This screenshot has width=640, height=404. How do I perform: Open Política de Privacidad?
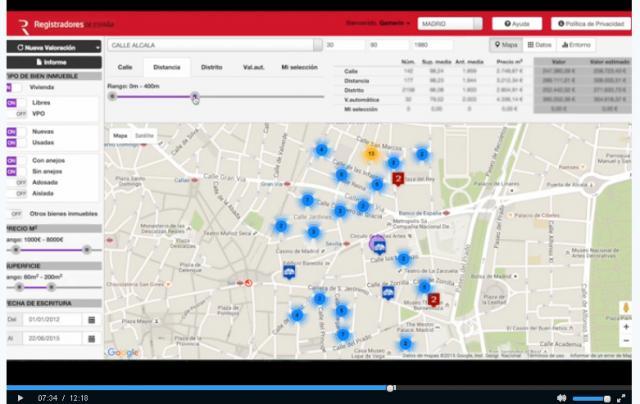tap(591, 24)
